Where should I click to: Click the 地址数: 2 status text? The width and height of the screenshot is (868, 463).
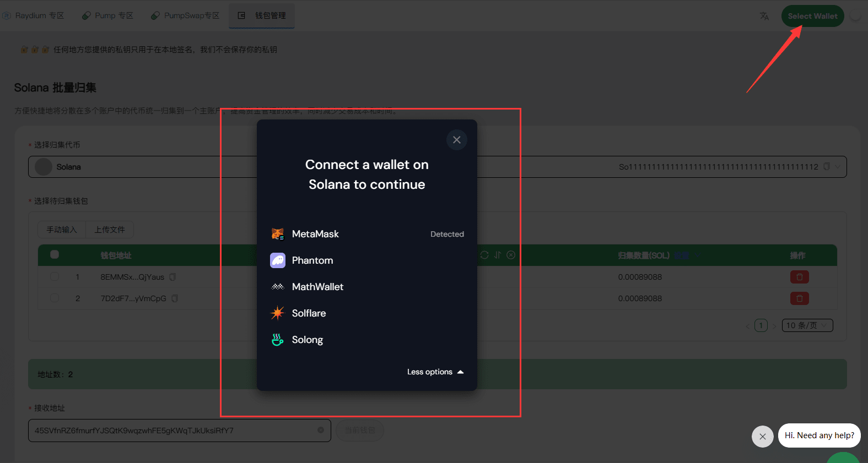pyautogui.click(x=55, y=374)
